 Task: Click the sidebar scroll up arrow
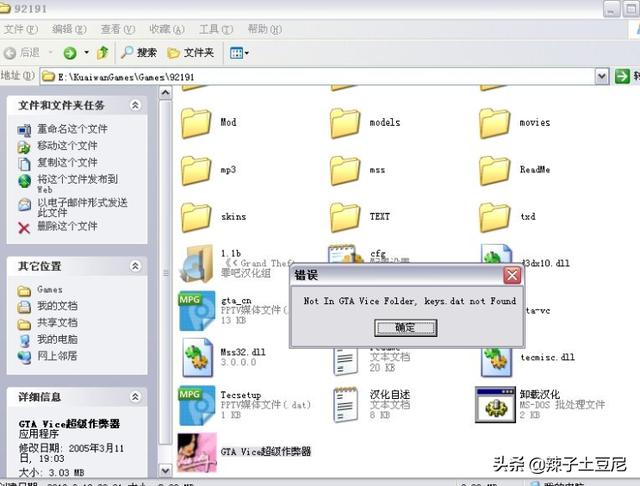point(165,93)
